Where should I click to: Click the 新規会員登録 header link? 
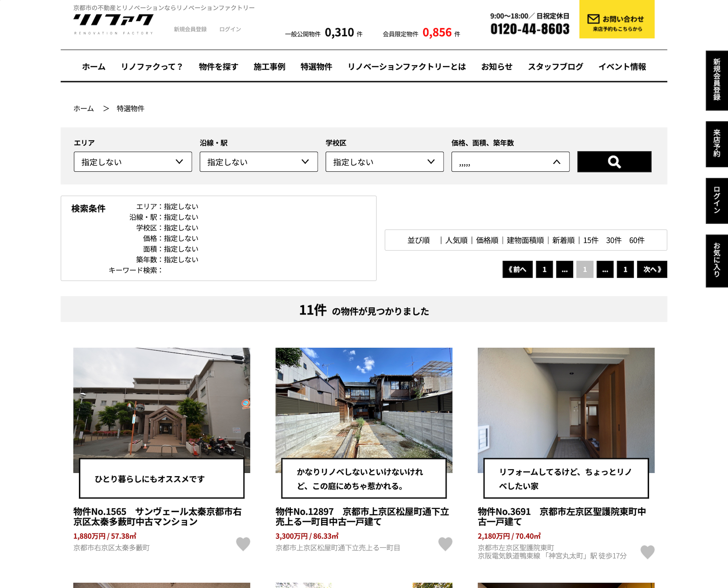[x=190, y=29]
